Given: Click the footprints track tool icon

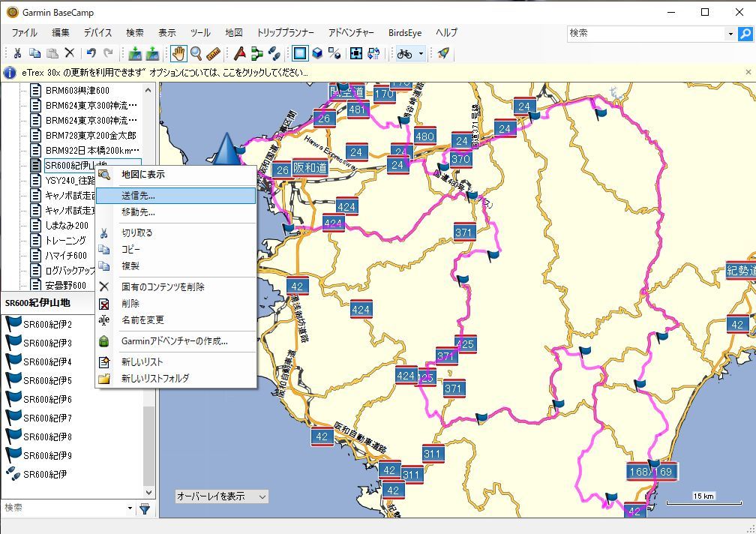Looking at the screenshot, I should coord(274,53).
